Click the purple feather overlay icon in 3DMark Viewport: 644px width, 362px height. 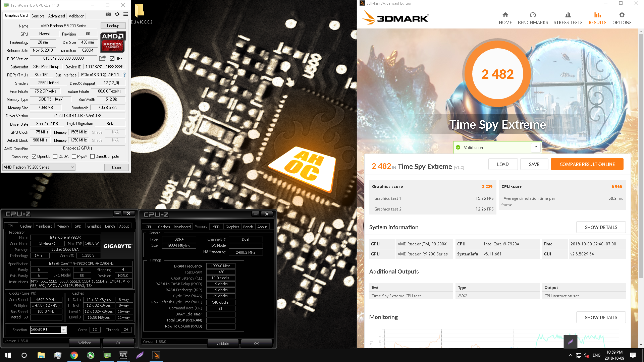point(571,342)
